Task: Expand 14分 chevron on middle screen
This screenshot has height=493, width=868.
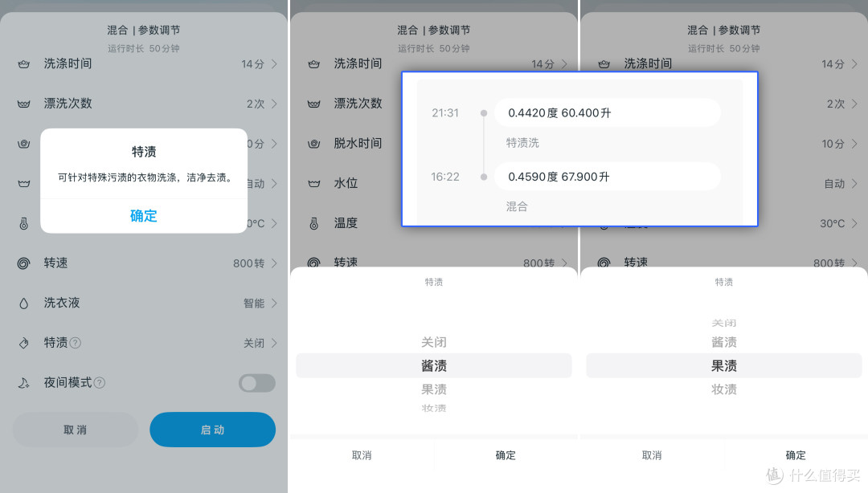Action: 564,64
